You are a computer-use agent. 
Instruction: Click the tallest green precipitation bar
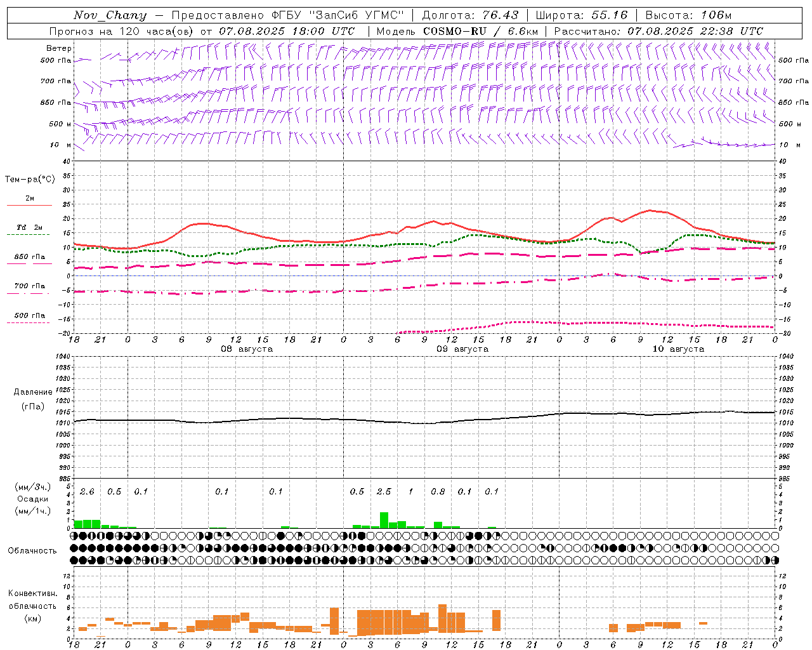tap(384, 521)
